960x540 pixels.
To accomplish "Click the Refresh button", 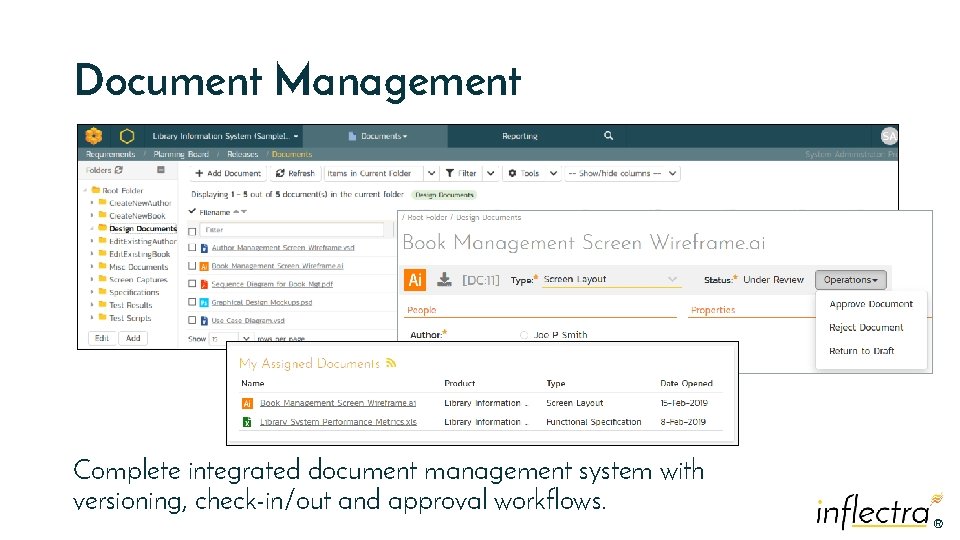I will click(295, 173).
